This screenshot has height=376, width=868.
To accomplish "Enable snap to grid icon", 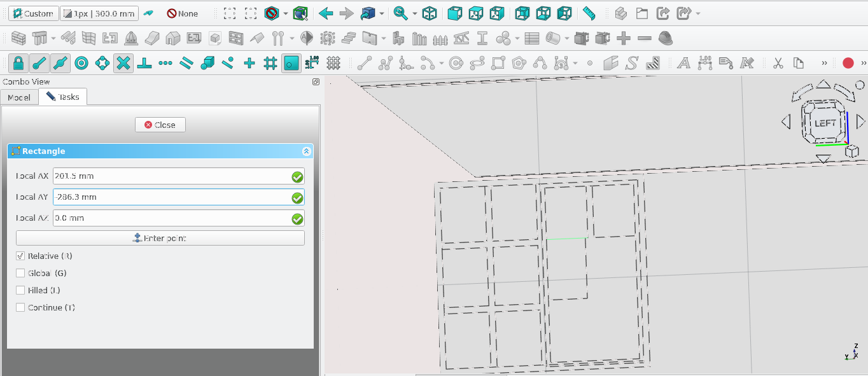I will 270,63.
